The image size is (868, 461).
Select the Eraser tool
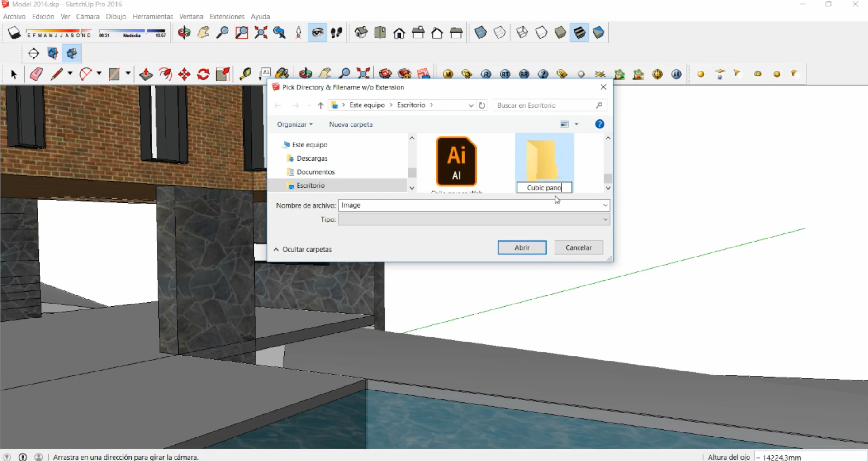pyautogui.click(x=36, y=74)
